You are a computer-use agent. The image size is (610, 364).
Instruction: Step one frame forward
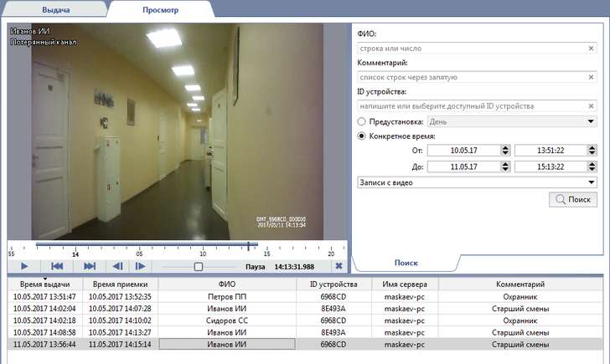click(141, 266)
